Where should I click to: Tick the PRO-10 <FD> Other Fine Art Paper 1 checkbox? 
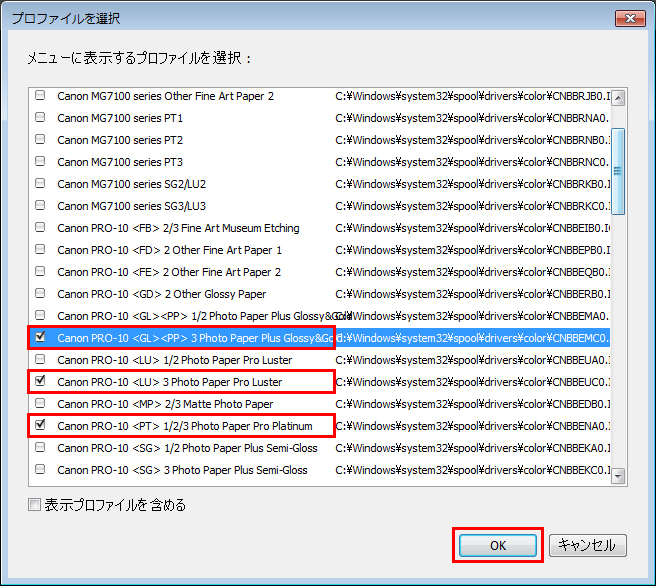[x=40, y=249]
